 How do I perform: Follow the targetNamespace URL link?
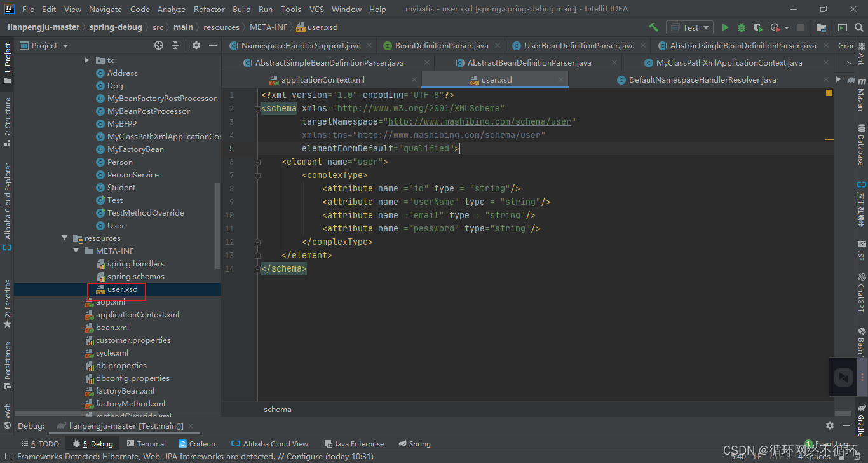coord(480,121)
